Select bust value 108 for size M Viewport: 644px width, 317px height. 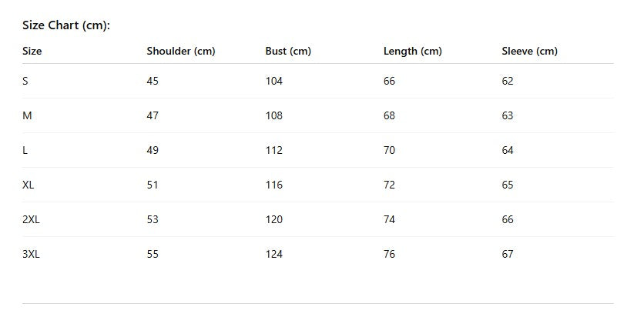click(x=273, y=115)
